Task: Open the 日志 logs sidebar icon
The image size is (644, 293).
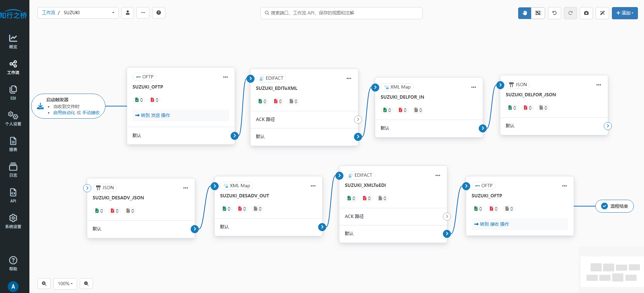Action: coord(13,170)
